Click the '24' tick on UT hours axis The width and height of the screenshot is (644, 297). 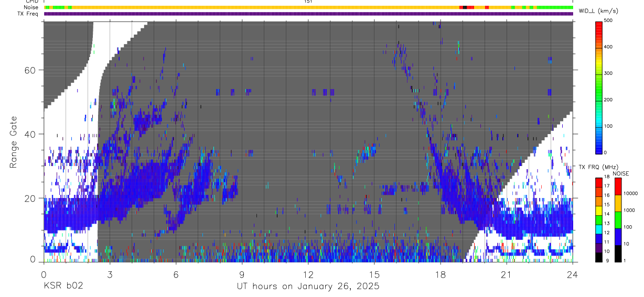(x=573, y=274)
